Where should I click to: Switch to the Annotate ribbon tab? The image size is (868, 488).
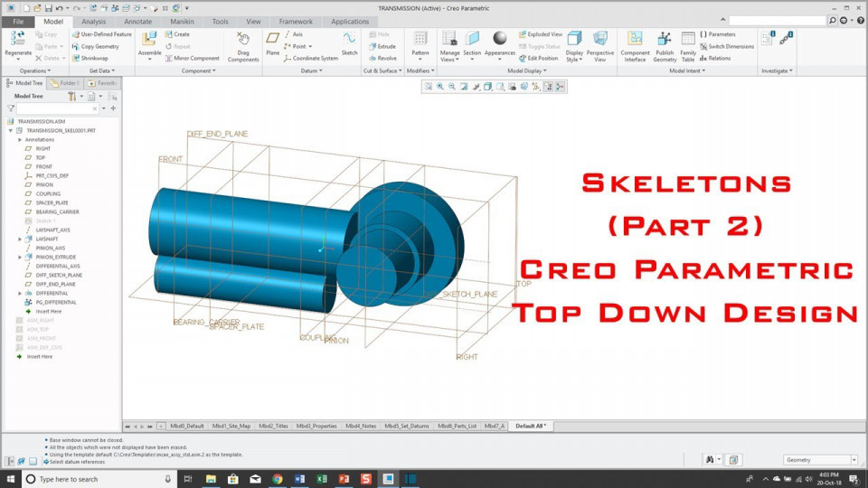click(x=137, y=22)
